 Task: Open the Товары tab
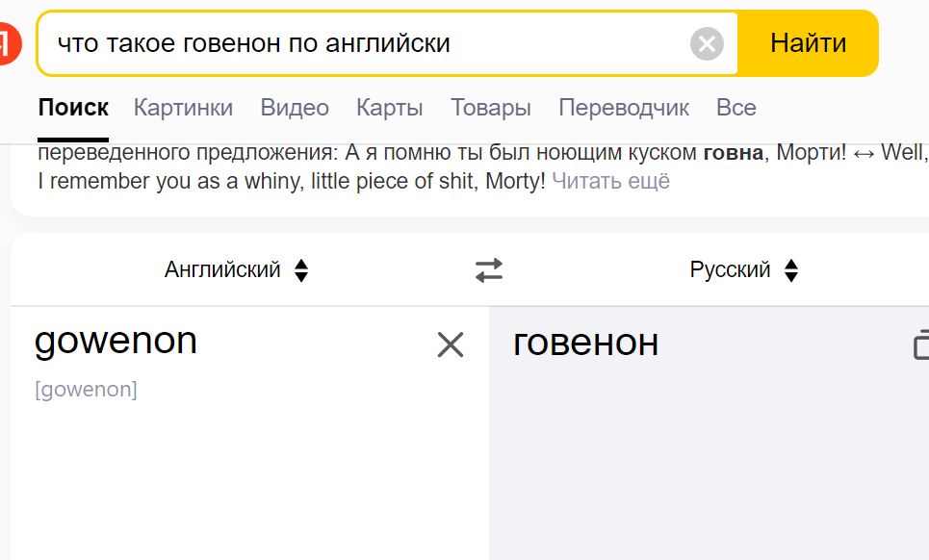pyautogui.click(x=491, y=108)
